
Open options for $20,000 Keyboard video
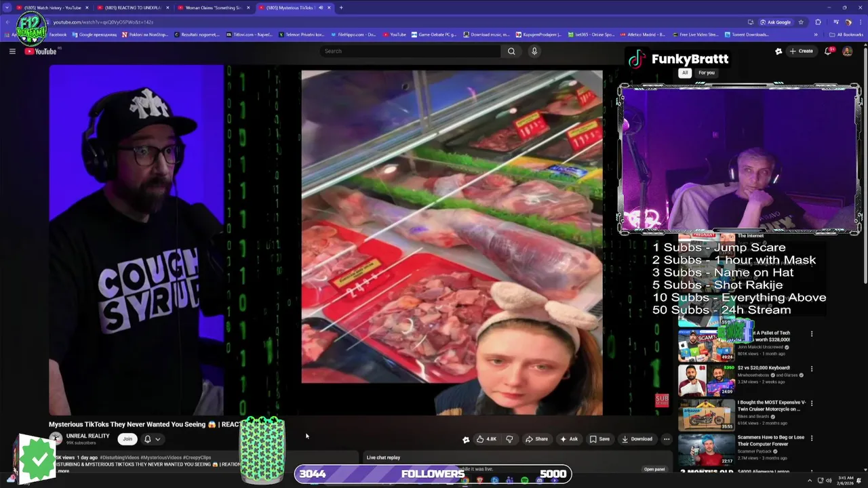pos(812,369)
